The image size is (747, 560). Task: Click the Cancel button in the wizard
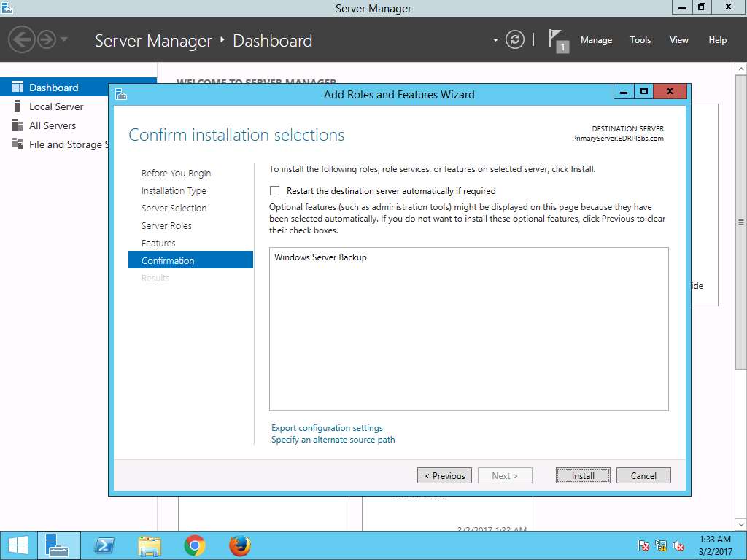(x=643, y=475)
